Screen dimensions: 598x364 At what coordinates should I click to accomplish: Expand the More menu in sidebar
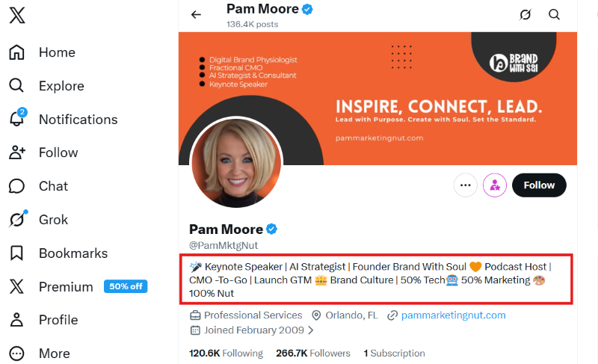pyautogui.click(x=16, y=353)
